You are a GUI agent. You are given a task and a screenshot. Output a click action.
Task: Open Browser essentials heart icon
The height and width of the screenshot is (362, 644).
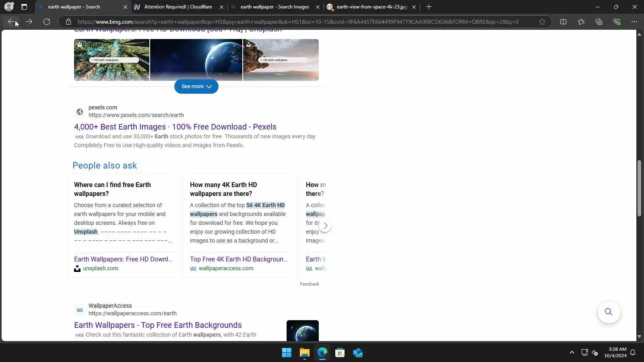[x=617, y=22]
